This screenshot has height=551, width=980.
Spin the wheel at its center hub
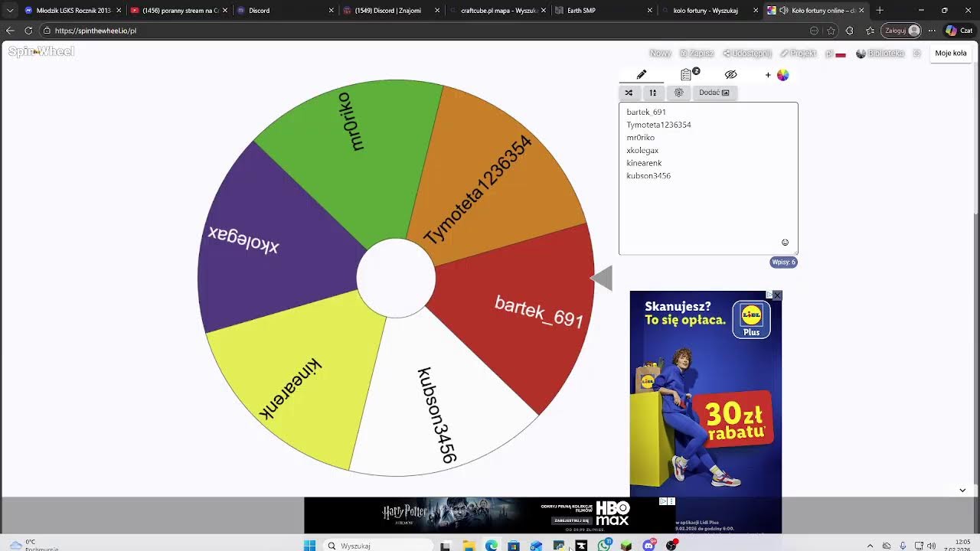click(x=396, y=278)
